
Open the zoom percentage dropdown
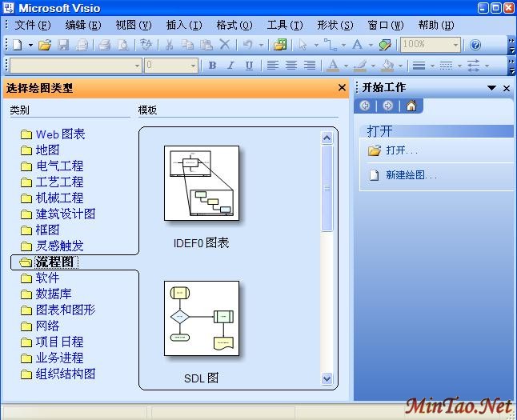tap(455, 45)
